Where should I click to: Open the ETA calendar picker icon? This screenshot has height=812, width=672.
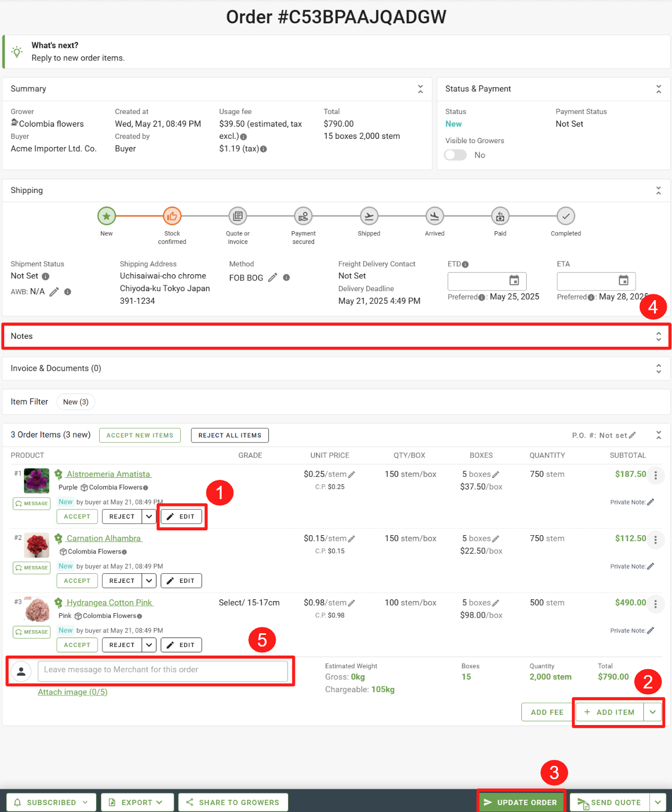623,281
